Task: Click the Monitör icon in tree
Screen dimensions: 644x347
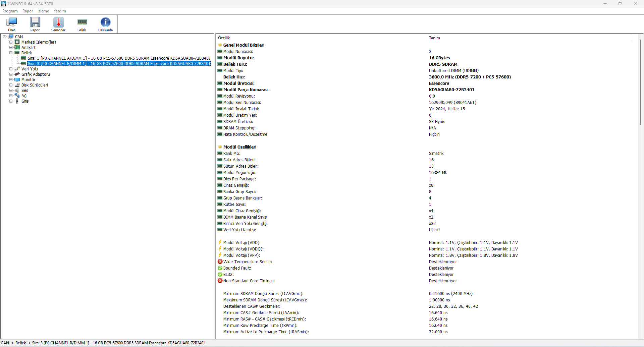Action: (17, 79)
